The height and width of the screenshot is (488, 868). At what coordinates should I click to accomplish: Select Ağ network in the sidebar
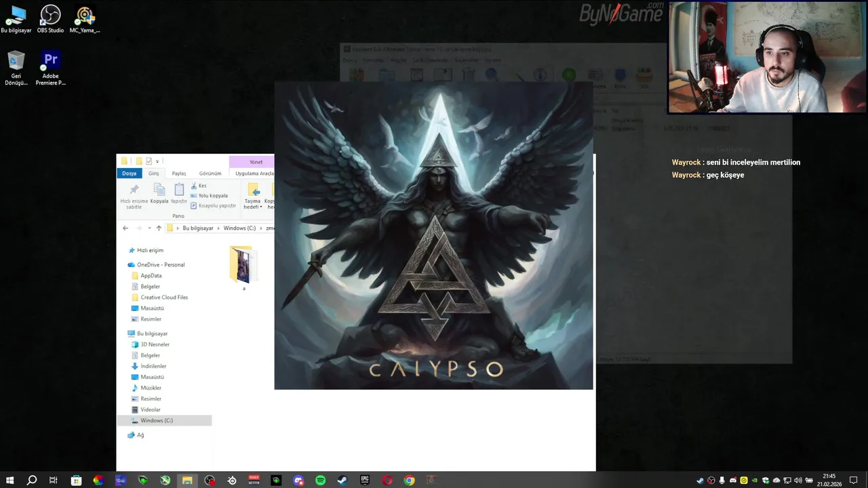pyautogui.click(x=140, y=435)
